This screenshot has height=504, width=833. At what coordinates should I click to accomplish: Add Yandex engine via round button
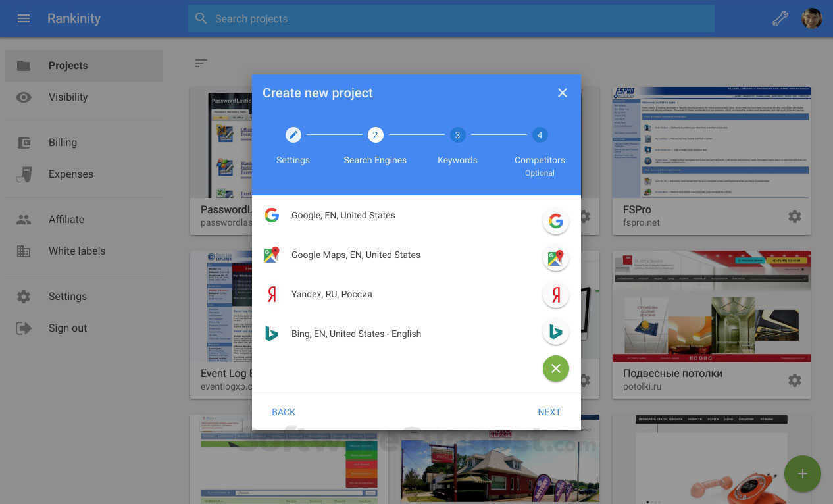click(556, 295)
